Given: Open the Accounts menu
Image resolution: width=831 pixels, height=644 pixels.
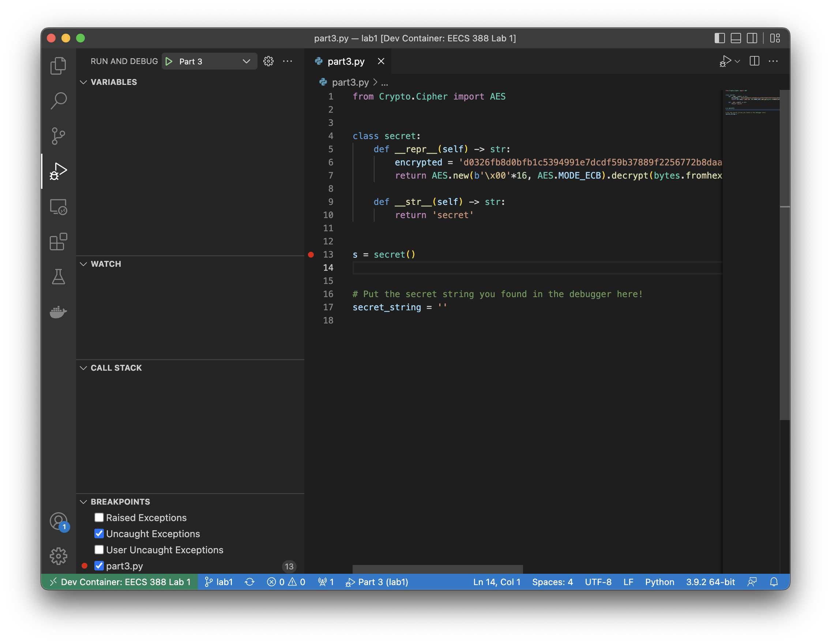Looking at the screenshot, I should pos(59,521).
